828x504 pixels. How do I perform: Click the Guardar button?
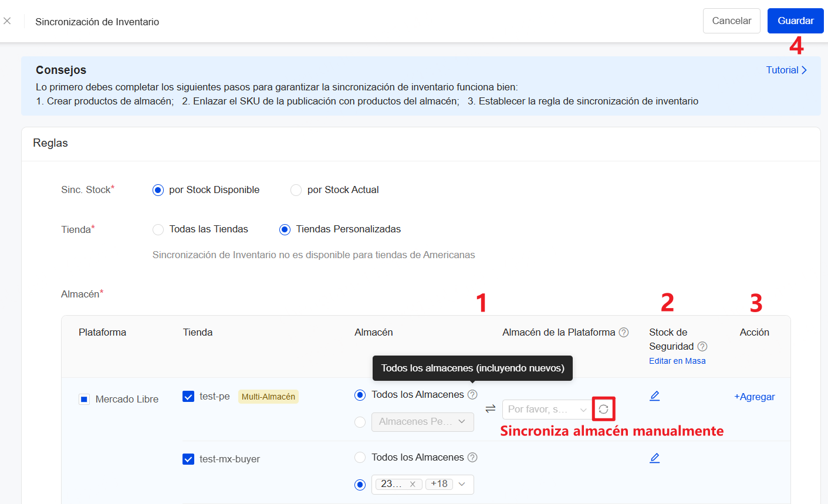pos(795,21)
